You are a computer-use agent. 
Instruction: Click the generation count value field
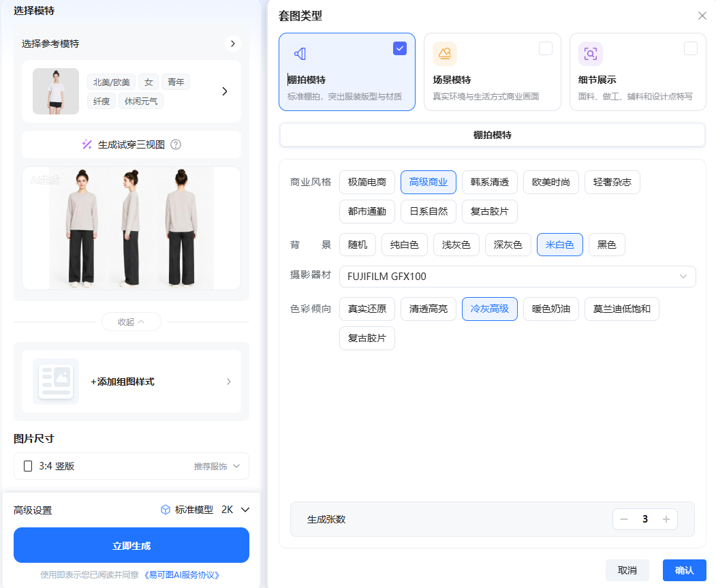coord(645,519)
